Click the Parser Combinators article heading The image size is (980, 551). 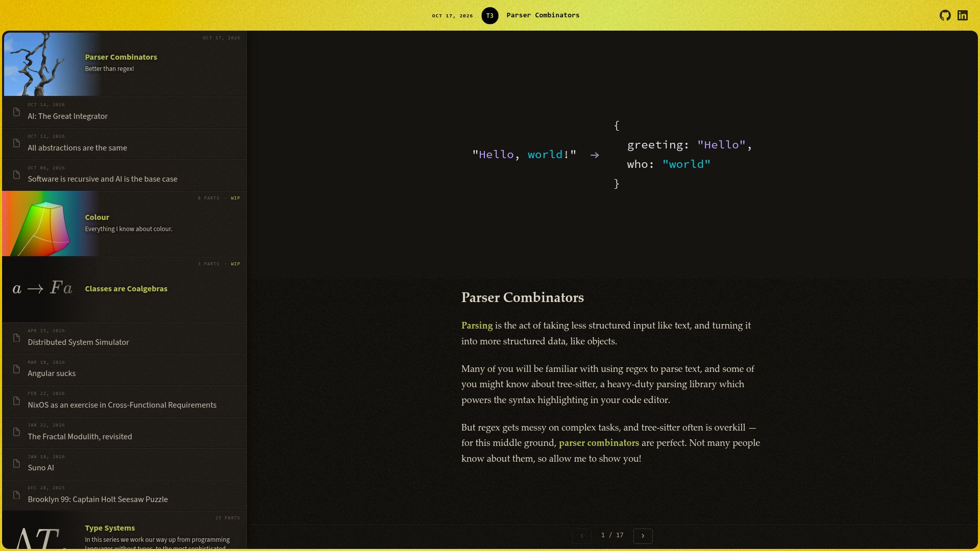523,297
